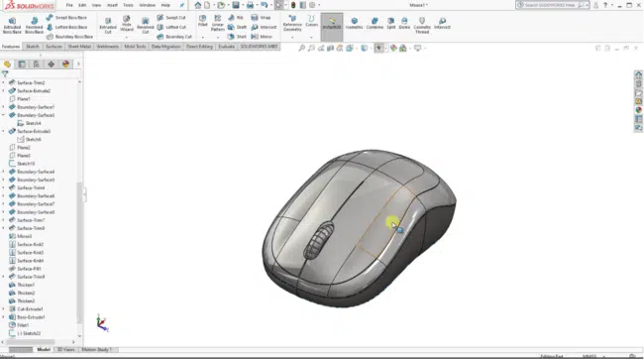Click the Rib feature tool
Image resolution: width=644 pixels, height=360 pixels.
[236, 17]
